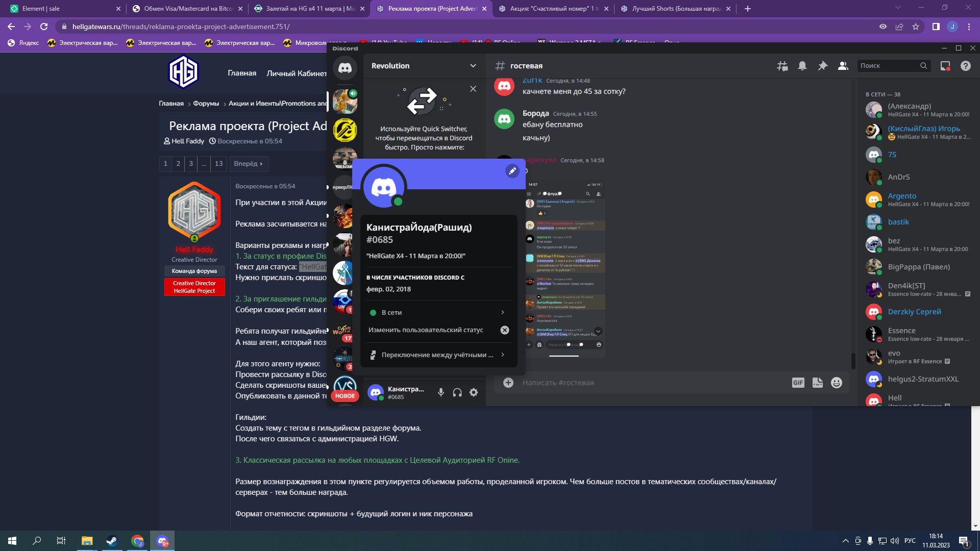Open Discord direct messages home icon
Viewport: 980px width, 551px height.
pyautogui.click(x=345, y=68)
